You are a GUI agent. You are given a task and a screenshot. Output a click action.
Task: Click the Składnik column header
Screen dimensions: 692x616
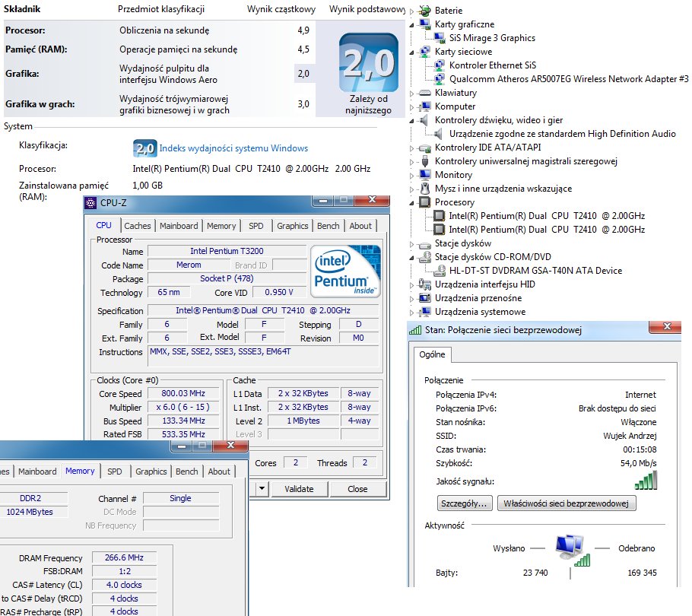[22, 9]
